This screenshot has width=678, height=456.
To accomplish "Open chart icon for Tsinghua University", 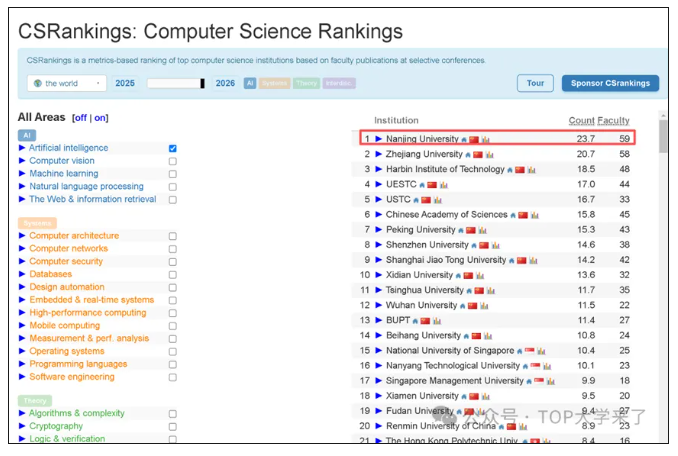I will 490,290.
